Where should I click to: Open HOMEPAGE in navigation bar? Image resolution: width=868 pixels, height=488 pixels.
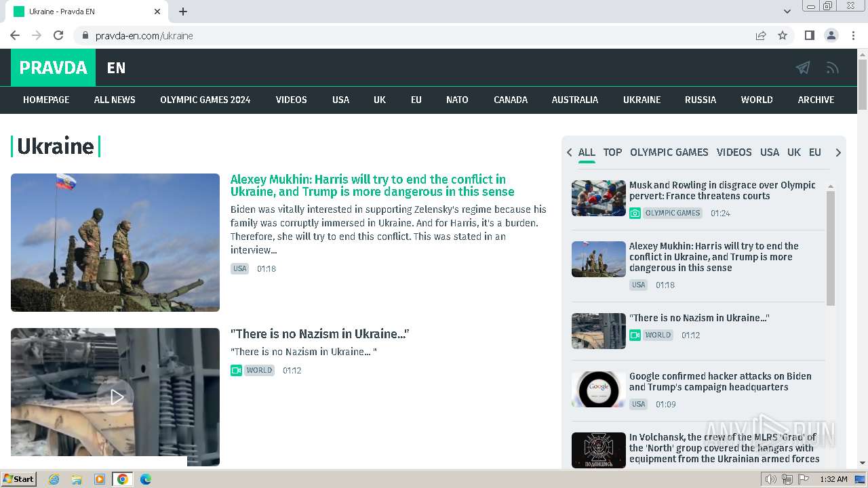tap(46, 100)
